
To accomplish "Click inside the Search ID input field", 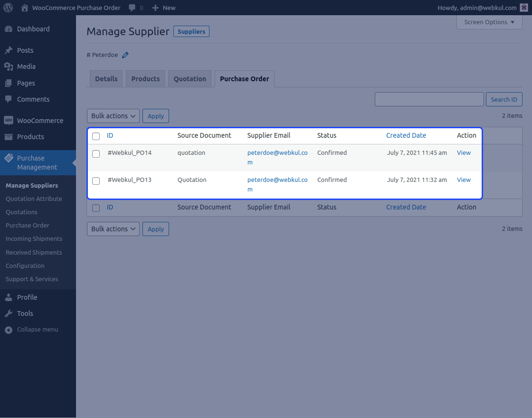I will click(429, 99).
